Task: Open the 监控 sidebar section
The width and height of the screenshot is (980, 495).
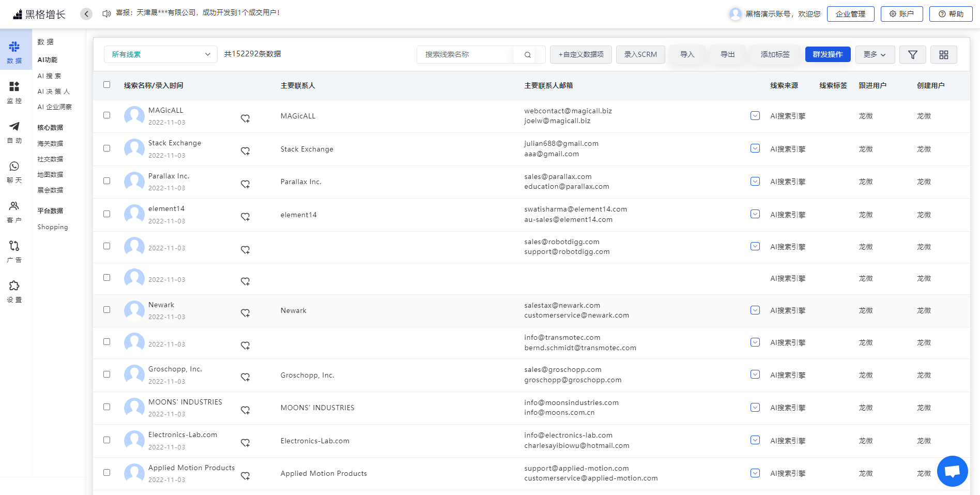Action: coord(14,92)
